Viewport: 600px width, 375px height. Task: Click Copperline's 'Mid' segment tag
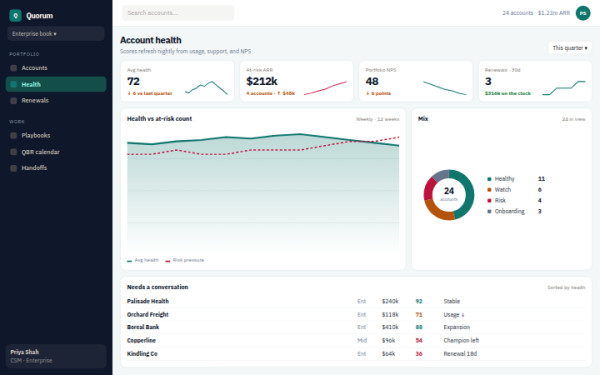(x=362, y=341)
